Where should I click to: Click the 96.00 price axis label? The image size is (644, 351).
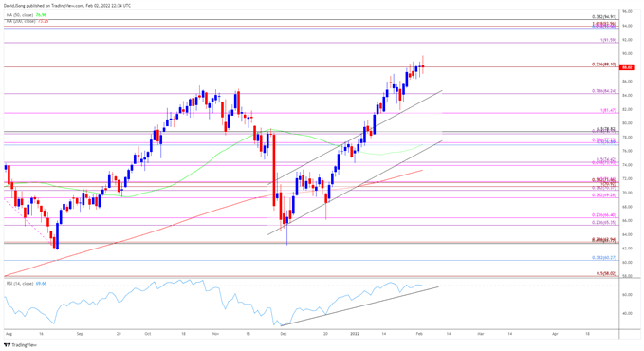pos(627,12)
